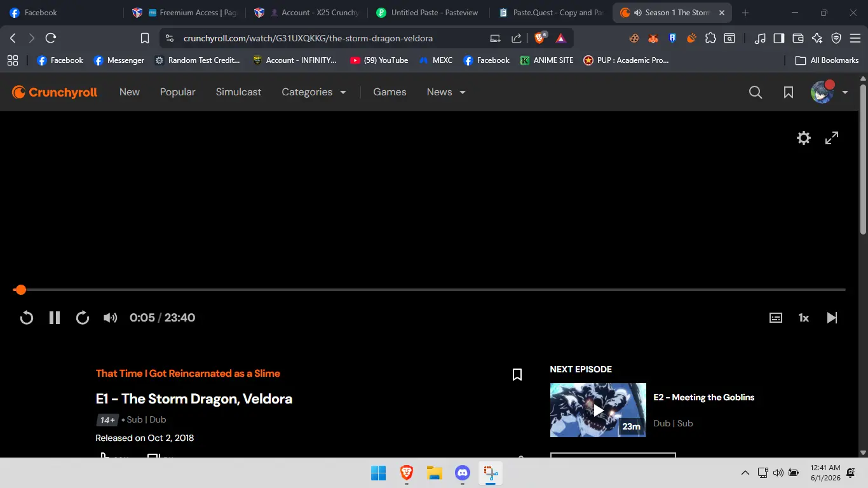Open the Games page
This screenshot has width=868, height=488.
[x=390, y=92]
